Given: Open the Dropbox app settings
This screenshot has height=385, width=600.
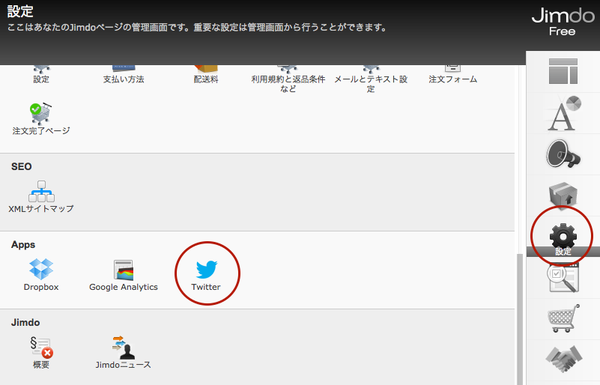Looking at the screenshot, I should [41, 276].
